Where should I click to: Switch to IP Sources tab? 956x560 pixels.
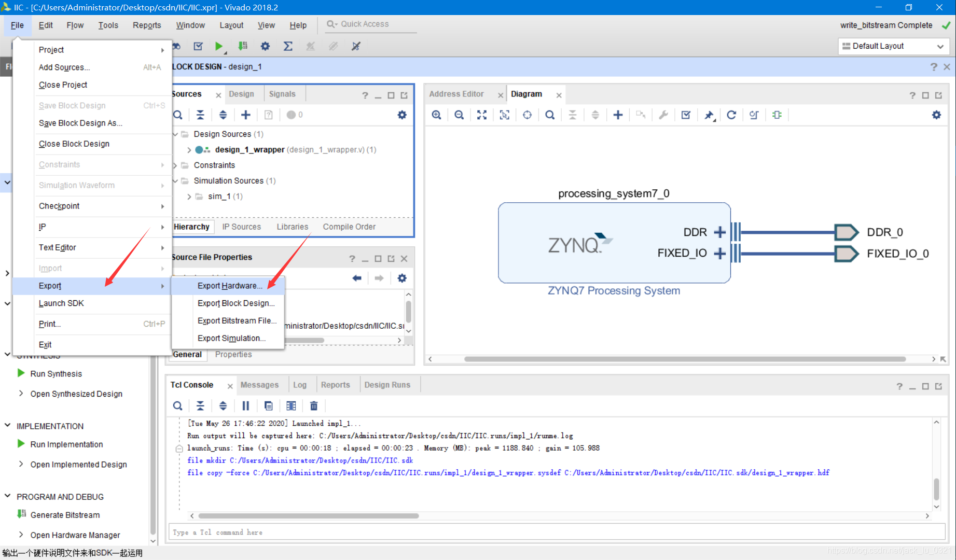pyautogui.click(x=242, y=227)
